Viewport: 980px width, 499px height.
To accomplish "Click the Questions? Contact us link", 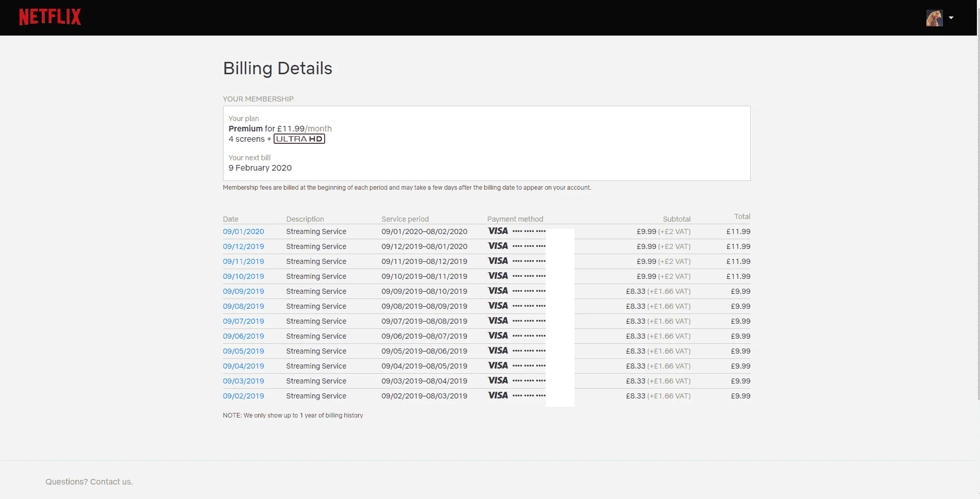I will (89, 481).
